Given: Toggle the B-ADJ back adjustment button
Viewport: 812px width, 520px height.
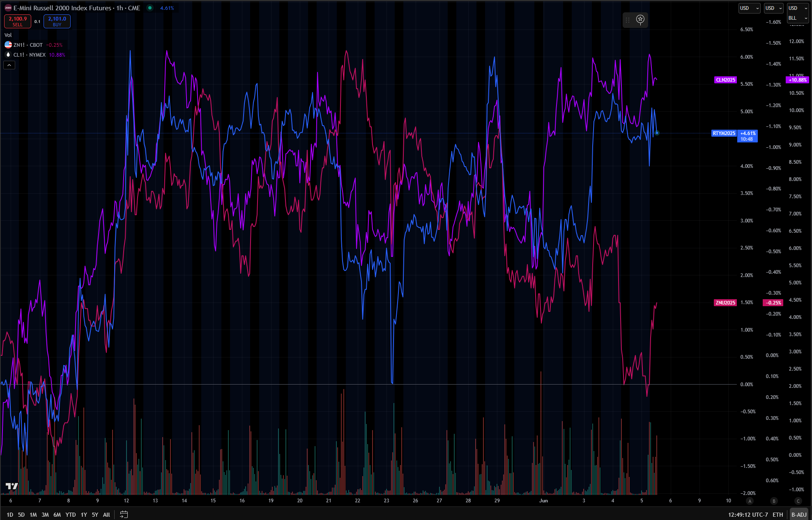Looking at the screenshot, I should pos(799,514).
